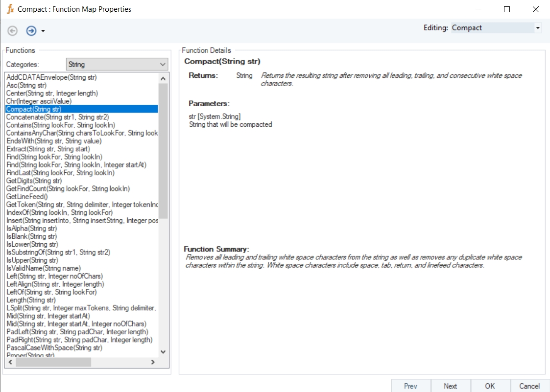Select the GetDigits function entry
Viewport: 550px width, 392px height.
pos(34,181)
